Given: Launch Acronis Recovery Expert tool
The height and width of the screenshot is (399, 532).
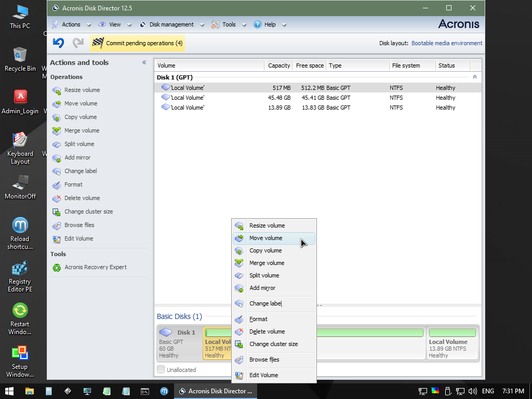Looking at the screenshot, I should pyautogui.click(x=89, y=268).
